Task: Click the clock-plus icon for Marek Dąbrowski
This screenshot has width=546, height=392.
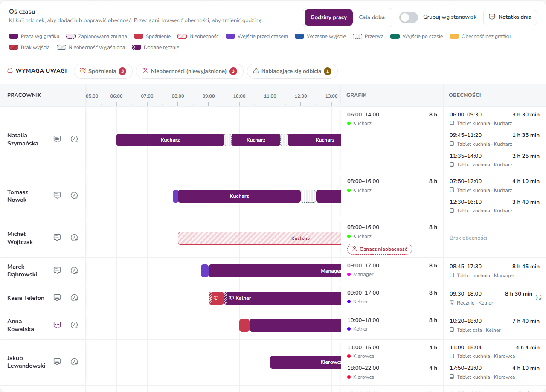Action: (74, 270)
